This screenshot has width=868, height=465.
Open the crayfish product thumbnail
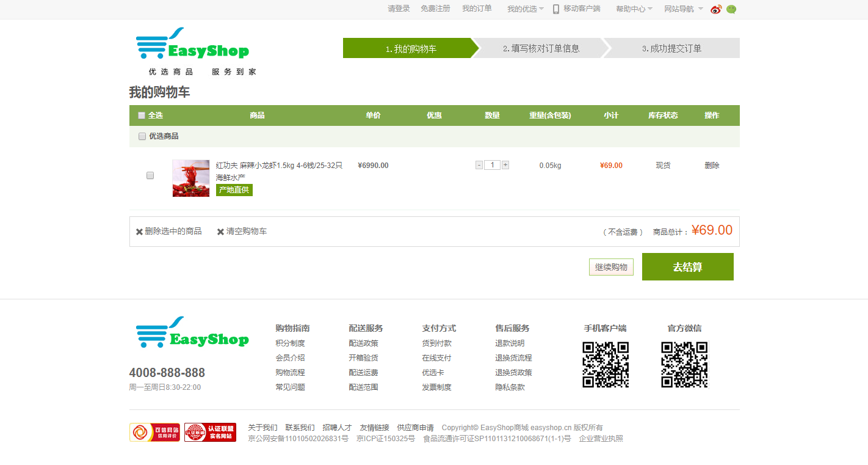tap(191, 178)
